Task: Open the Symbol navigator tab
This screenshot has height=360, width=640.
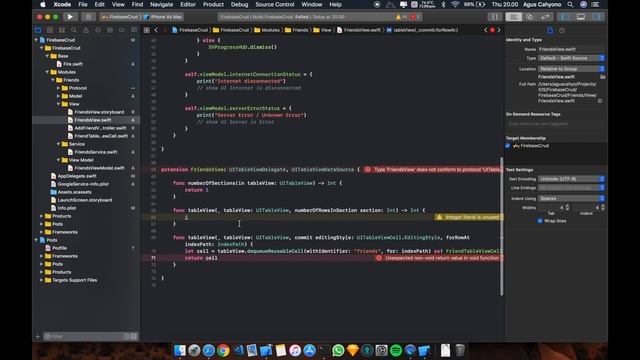Action: tap(62, 30)
